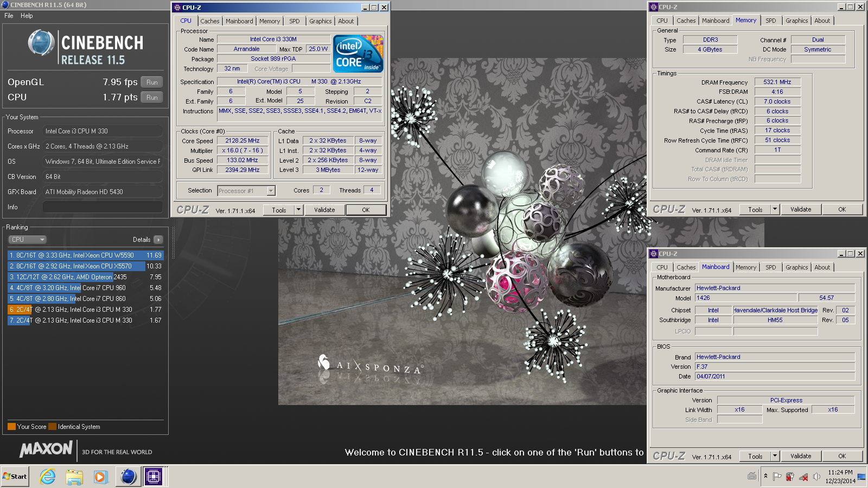
Task: Open SPD tab in front CPU-Z window
Action: click(295, 21)
